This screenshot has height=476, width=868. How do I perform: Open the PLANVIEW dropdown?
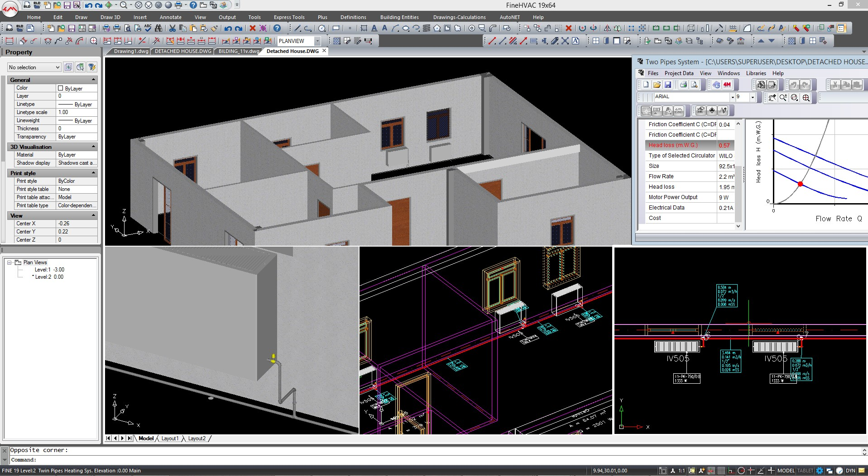pyautogui.click(x=317, y=41)
